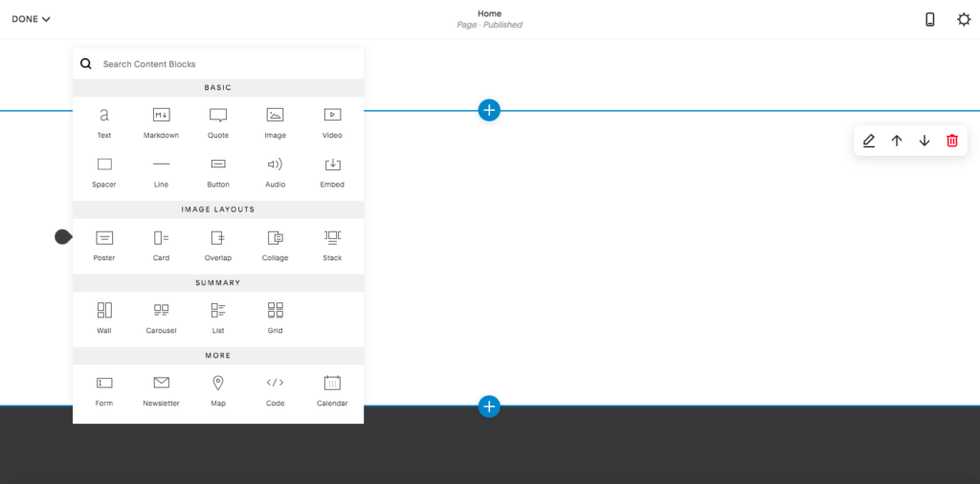980x484 pixels.
Task: Add a Calendar block
Action: [332, 389]
